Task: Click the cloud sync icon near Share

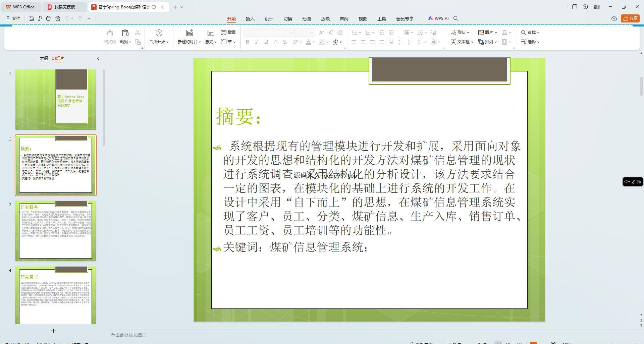Action: pyautogui.click(x=614, y=18)
